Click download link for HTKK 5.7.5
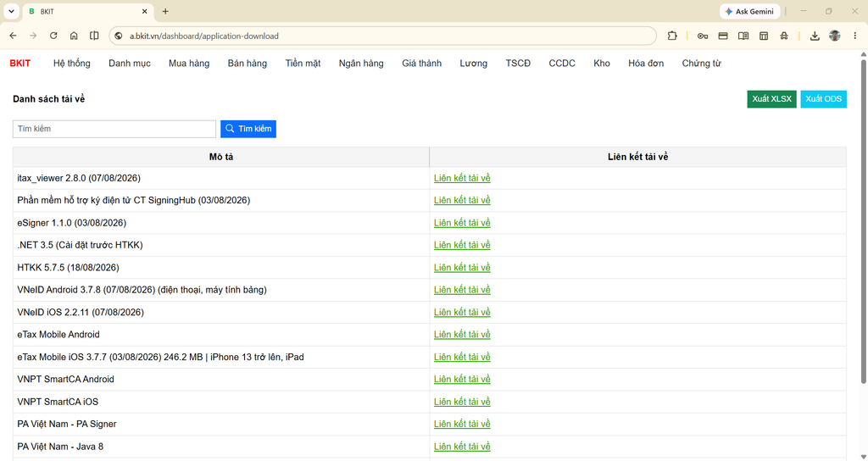The height and width of the screenshot is (461, 868). tap(462, 268)
